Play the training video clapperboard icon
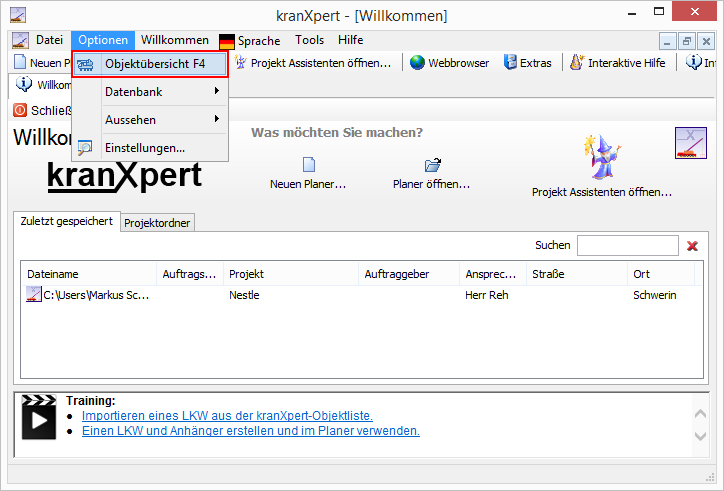This screenshot has height=491, width=724. [x=39, y=417]
